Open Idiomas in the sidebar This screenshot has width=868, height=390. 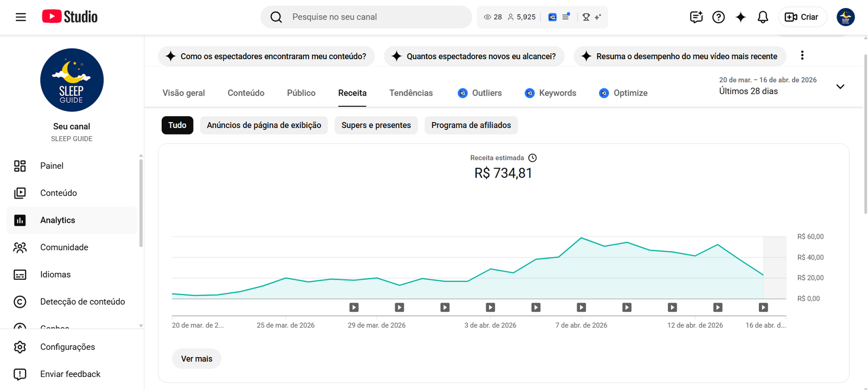click(x=72, y=274)
